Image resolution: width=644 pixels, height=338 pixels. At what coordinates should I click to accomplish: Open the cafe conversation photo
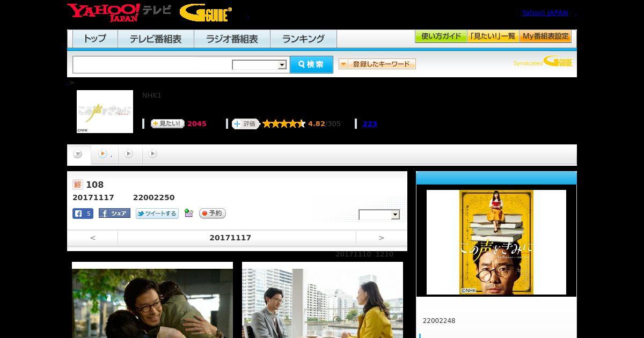tap(323, 300)
